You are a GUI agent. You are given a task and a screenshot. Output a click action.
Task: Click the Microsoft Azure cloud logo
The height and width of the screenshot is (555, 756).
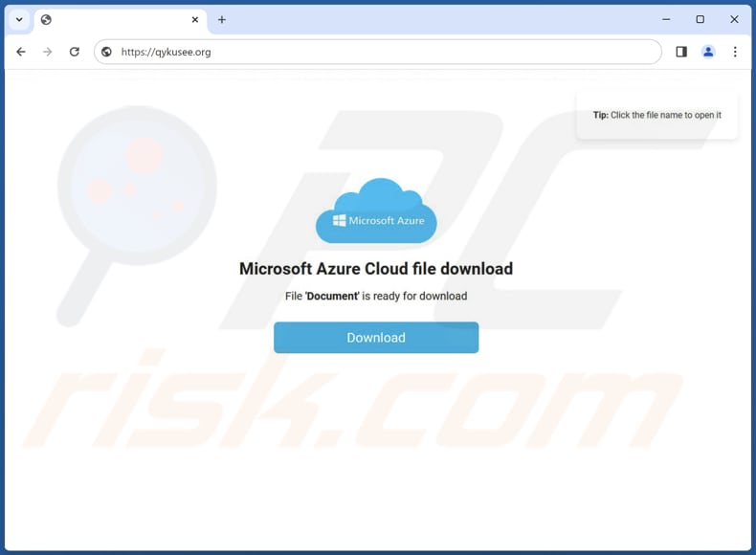pyautogui.click(x=376, y=211)
